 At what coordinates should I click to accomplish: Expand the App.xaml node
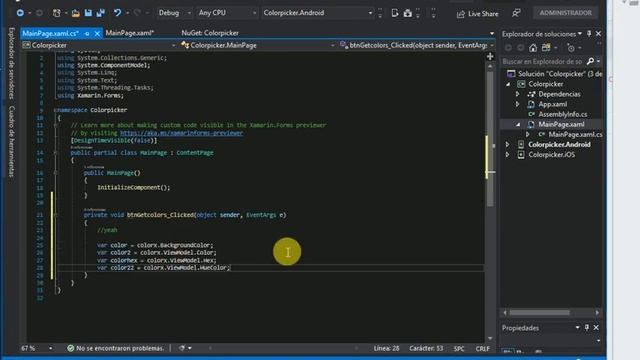(518, 104)
